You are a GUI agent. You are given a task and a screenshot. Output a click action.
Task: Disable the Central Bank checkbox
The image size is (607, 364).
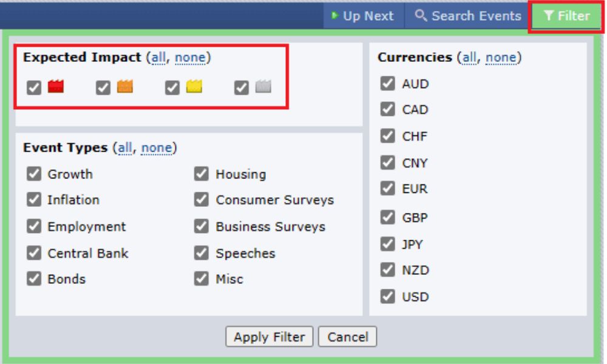click(x=34, y=253)
